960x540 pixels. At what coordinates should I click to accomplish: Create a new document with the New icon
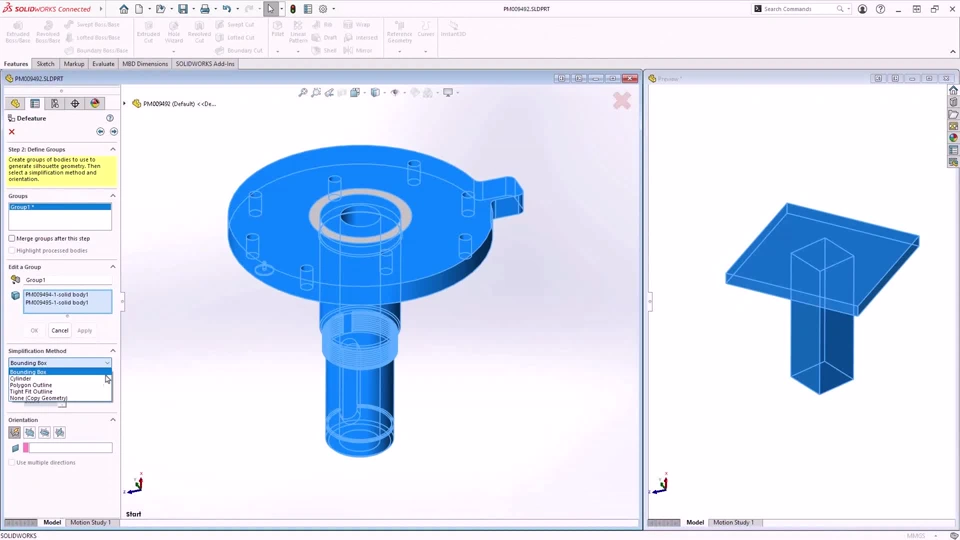(140, 9)
